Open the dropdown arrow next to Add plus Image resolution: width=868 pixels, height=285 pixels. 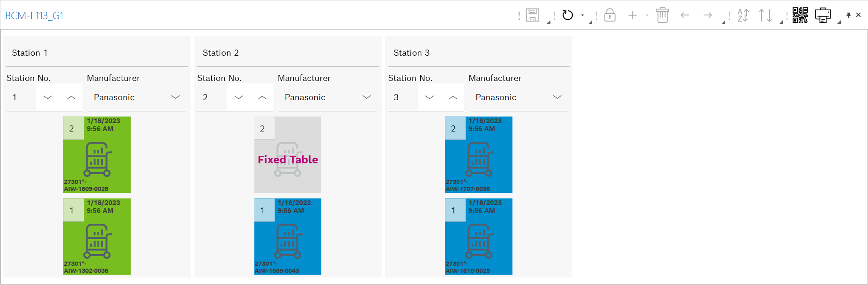click(647, 15)
